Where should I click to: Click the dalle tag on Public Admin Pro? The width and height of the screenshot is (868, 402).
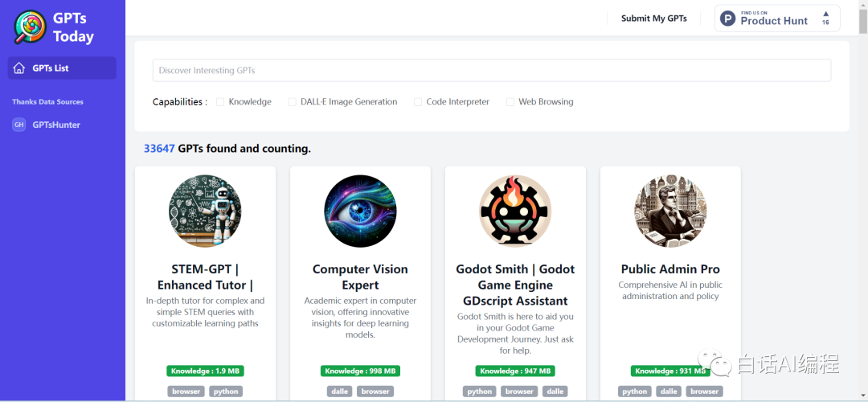click(669, 392)
